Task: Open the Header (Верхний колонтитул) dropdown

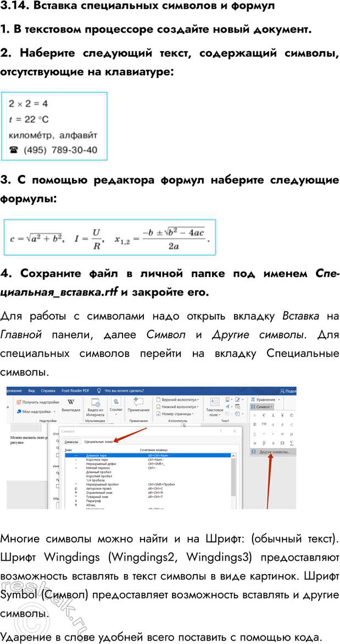Action: coord(177,399)
